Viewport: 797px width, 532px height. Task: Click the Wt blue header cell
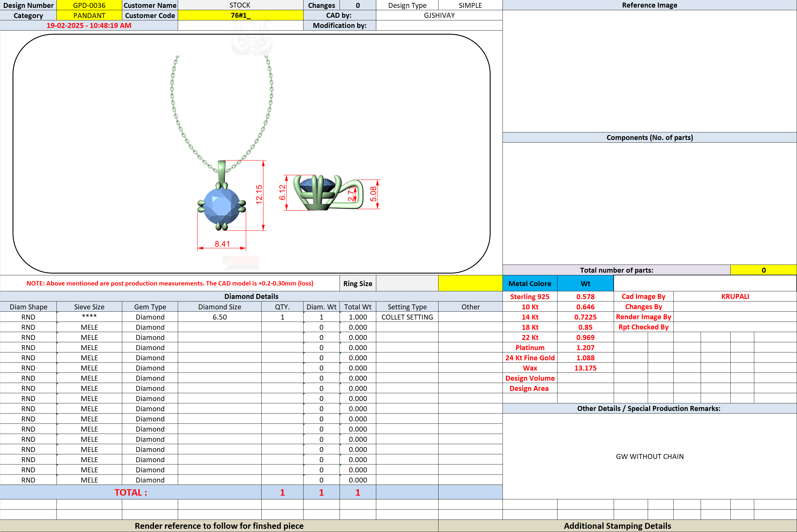coord(585,283)
